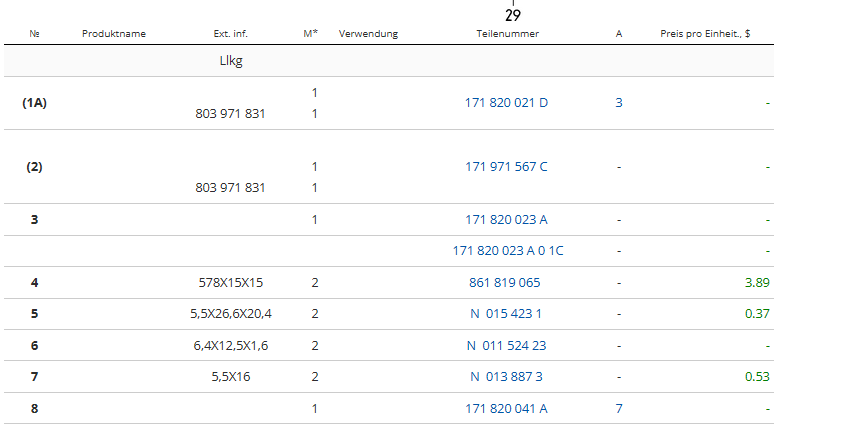Click part number 171 820 023 A
Screen dimensions: 849x433
(x=506, y=219)
